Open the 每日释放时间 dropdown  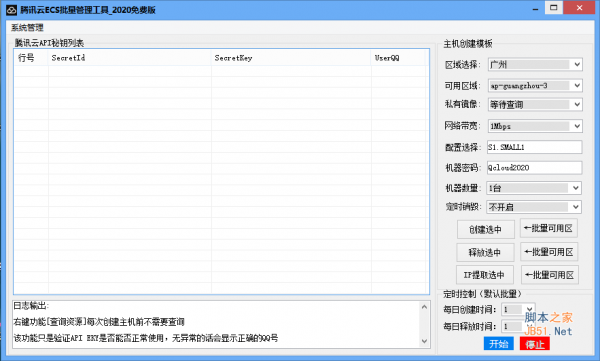tap(518, 327)
